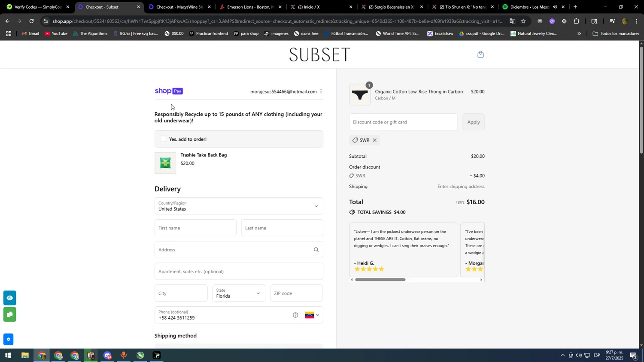Open the phone number help icon
644x362 pixels.
pyautogui.click(x=295, y=315)
